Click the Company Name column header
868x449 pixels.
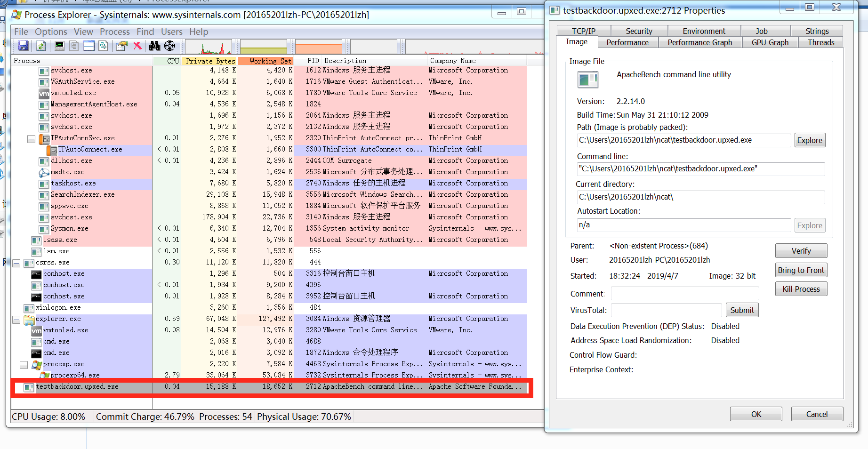click(x=477, y=61)
